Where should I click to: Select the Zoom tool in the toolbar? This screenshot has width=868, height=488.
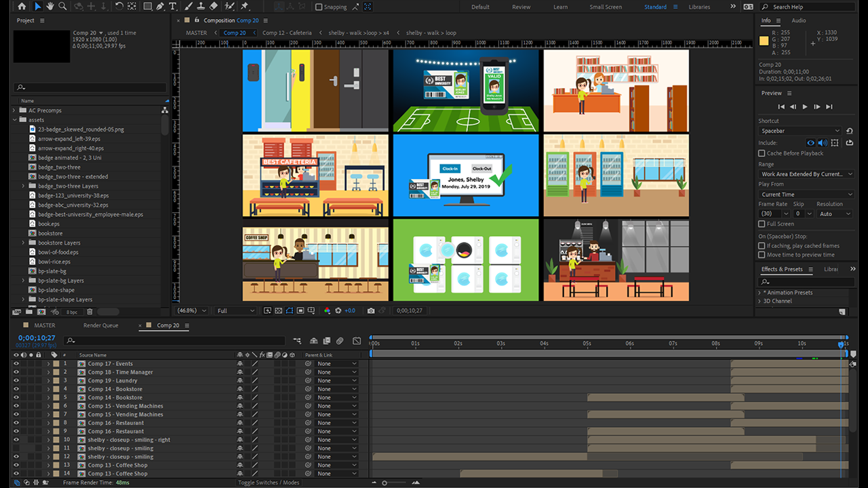pyautogui.click(x=62, y=6)
